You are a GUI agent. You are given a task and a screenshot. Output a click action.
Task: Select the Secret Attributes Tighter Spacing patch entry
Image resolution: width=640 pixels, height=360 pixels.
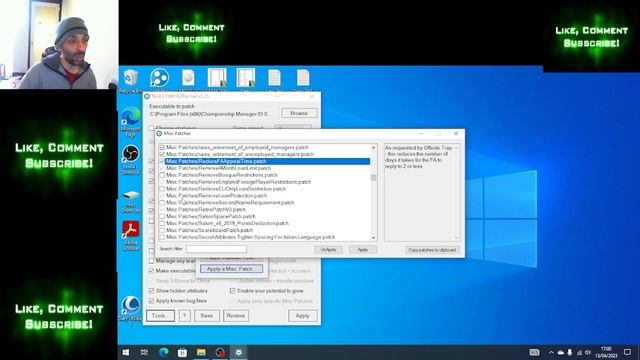click(250, 237)
